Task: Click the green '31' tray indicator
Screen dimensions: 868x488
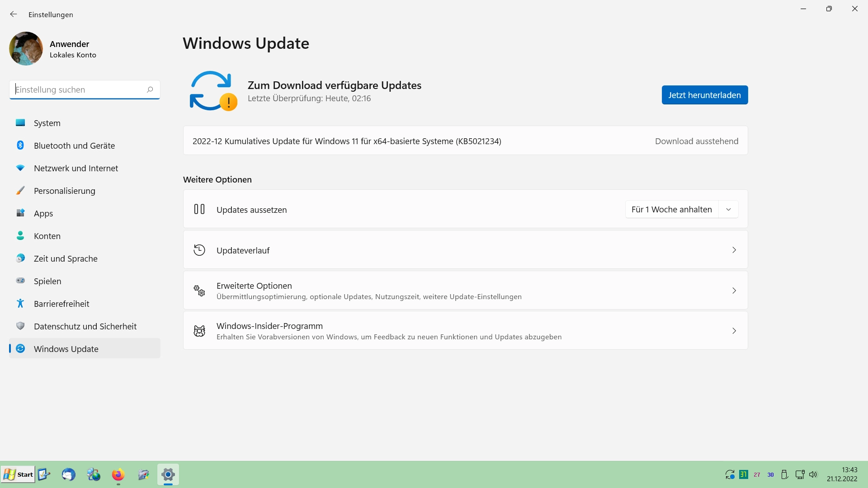Action: [744, 474]
